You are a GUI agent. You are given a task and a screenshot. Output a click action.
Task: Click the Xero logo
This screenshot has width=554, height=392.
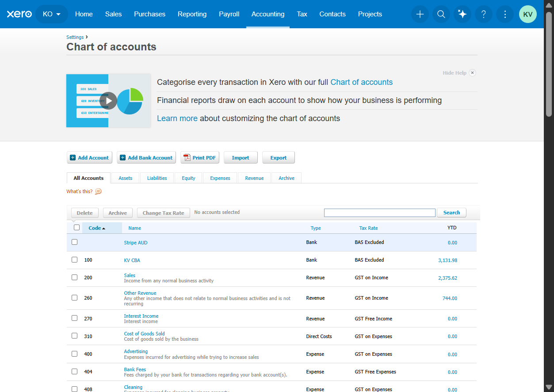click(19, 14)
